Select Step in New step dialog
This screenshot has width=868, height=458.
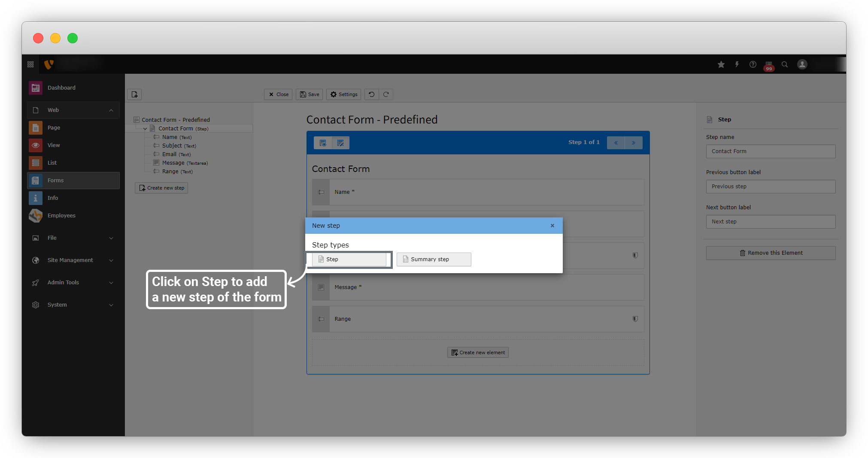(x=349, y=259)
